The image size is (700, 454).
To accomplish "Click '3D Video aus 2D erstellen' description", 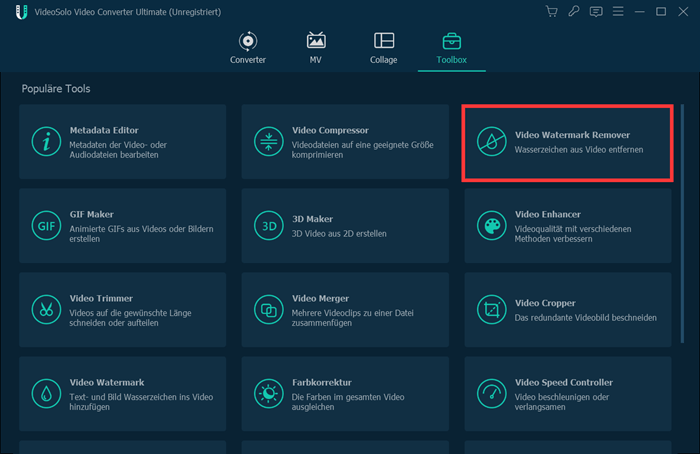I will 339,233.
